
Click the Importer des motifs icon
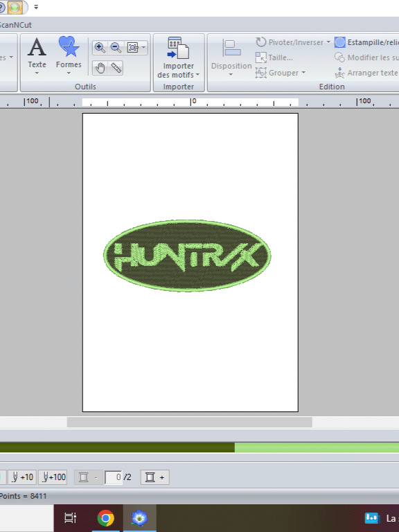179,48
